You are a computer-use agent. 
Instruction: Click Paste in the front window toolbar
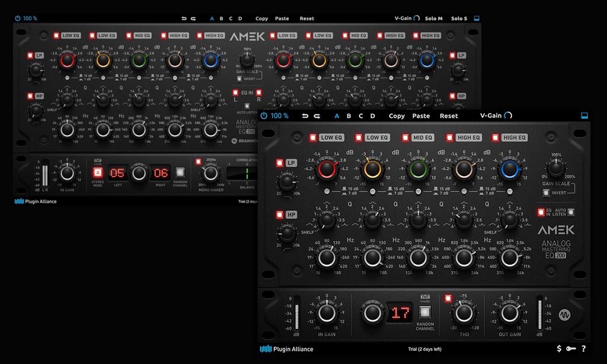pos(421,116)
